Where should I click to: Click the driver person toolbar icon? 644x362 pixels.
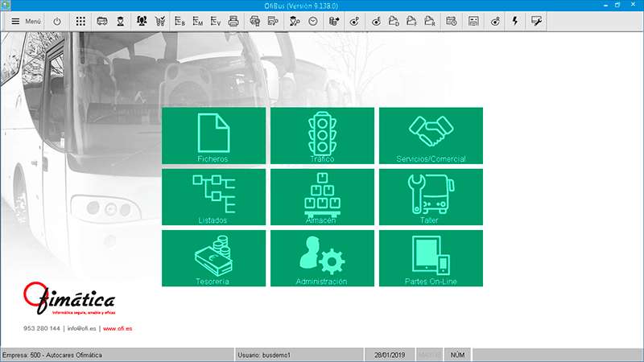120,22
